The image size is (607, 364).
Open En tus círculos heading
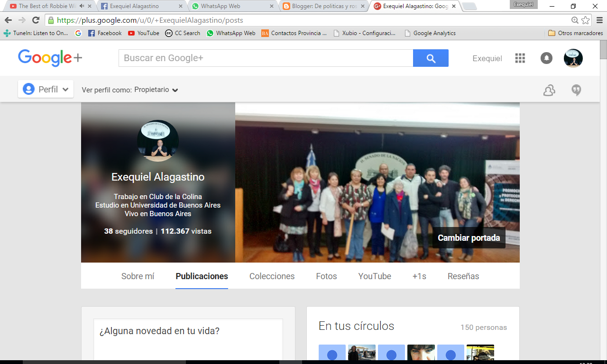point(356,326)
